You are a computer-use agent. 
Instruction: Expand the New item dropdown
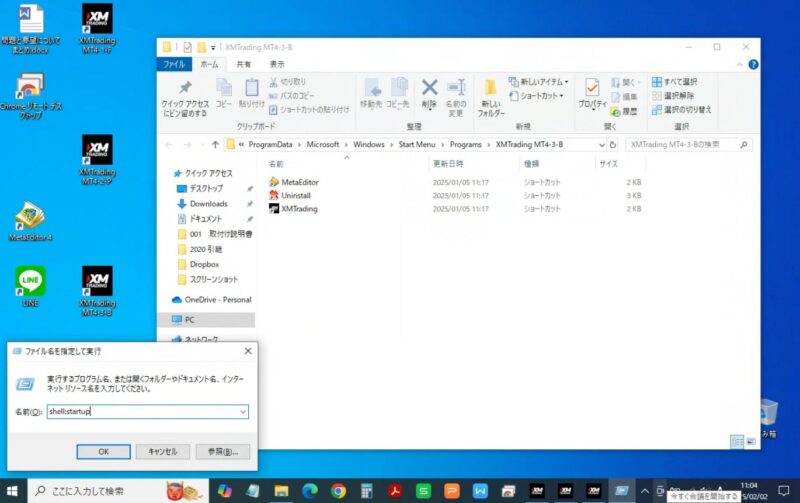pos(566,82)
